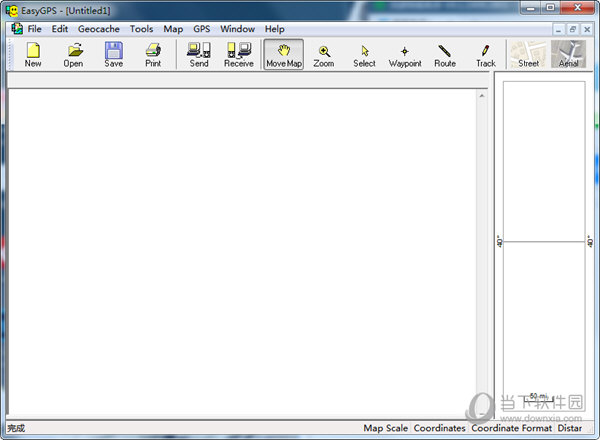This screenshot has width=600, height=440.
Task: Click the list scrollbar up arrow
Action: click(x=482, y=96)
